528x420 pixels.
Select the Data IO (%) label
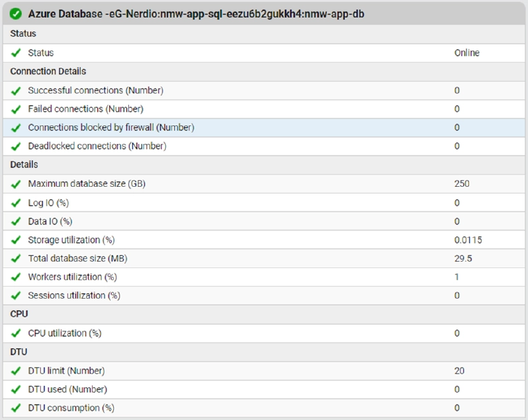(x=50, y=222)
